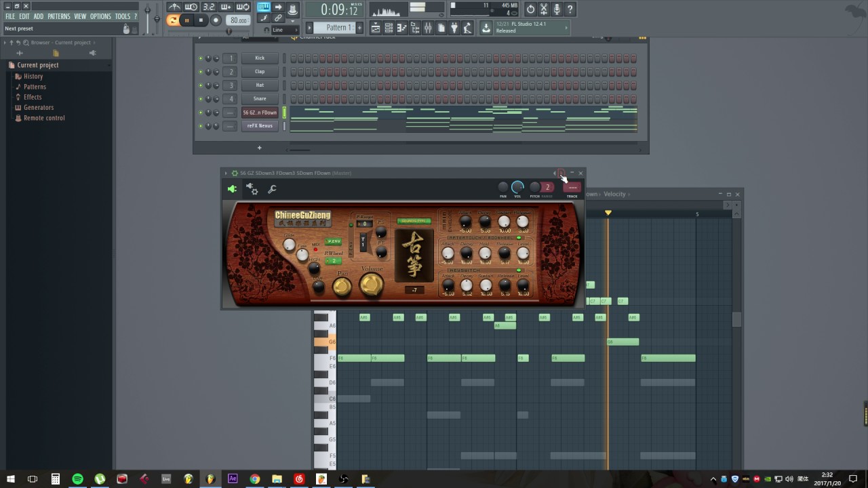Click the green plugin editor icon

coord(232,189)
